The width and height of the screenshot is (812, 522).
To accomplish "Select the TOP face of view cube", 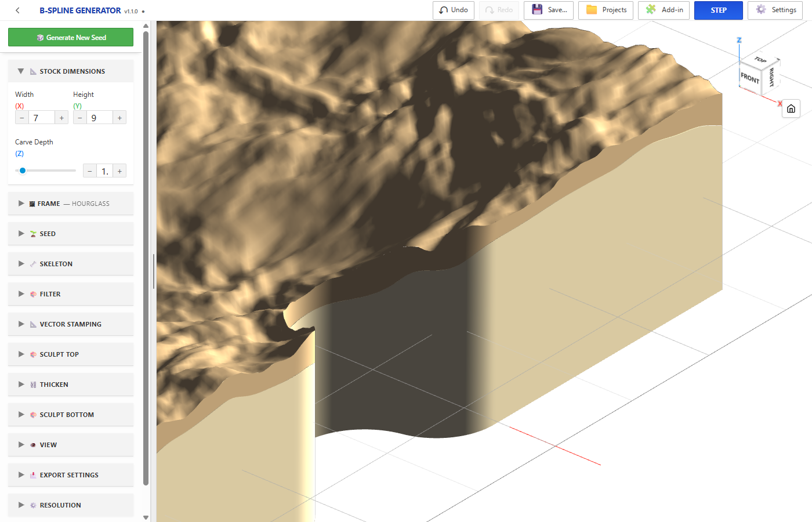I will 760,60.
